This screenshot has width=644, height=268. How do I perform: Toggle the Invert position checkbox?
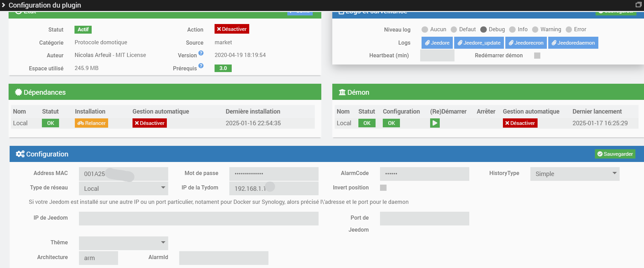click(x=383, y=188)
